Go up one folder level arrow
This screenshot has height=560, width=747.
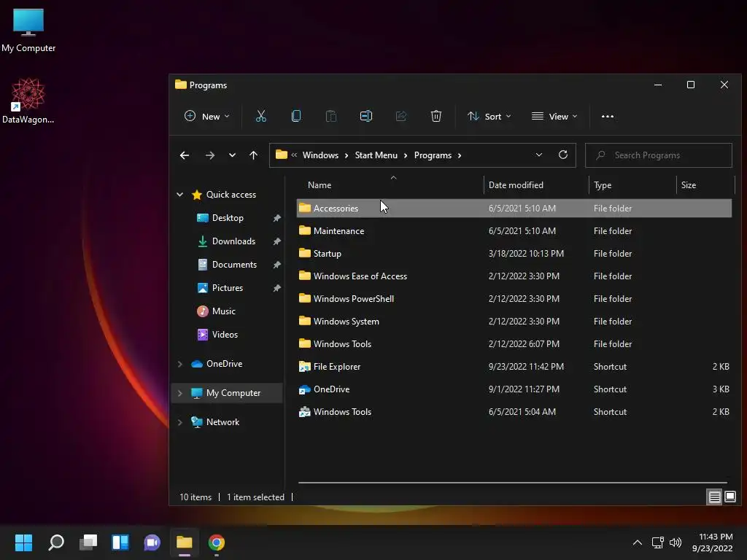[x=253, y=155]
